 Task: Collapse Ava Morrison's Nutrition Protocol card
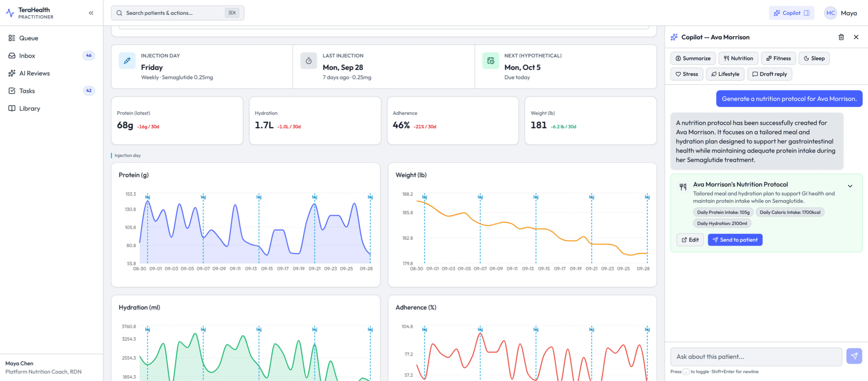click(850, 186)
